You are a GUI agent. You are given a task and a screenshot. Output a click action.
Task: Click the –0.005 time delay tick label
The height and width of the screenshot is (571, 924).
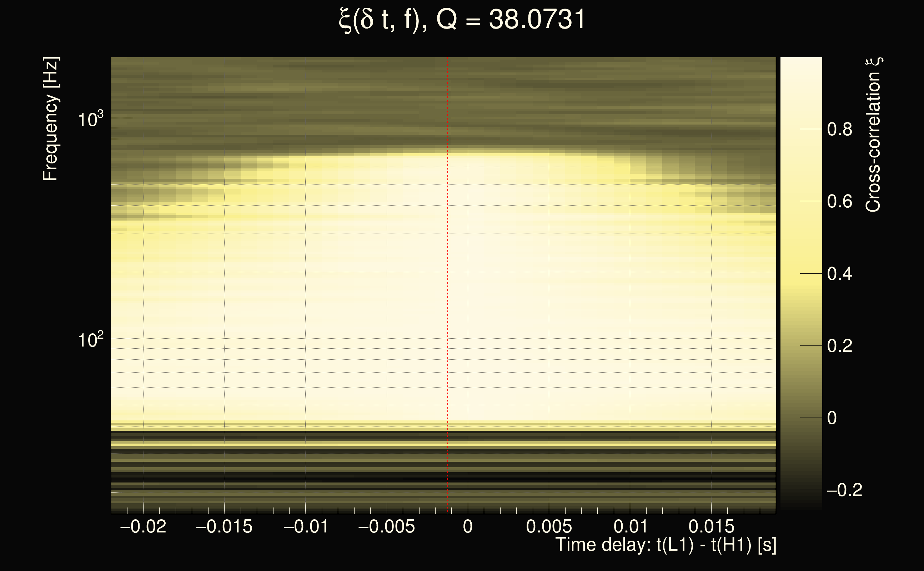pyautogui.click(x=386, y=526)
